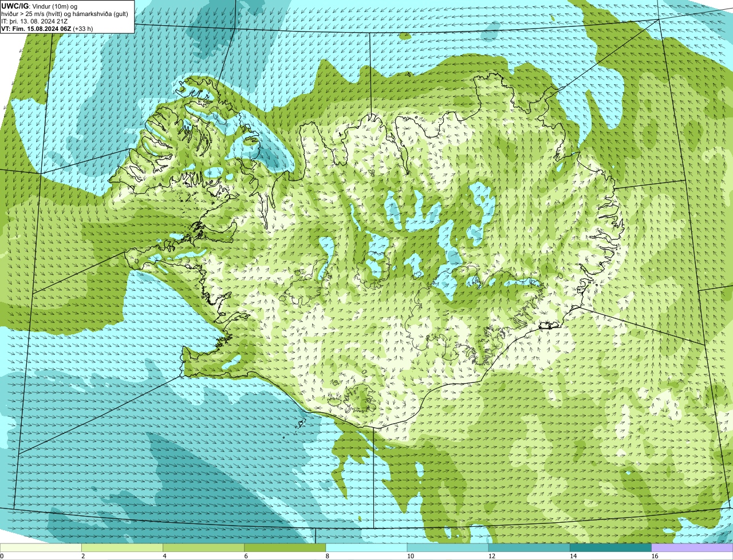The height and width of the screenshot is (560, 733).
Task: Click the legend scale label "4"
Action: tap(165, 556)
